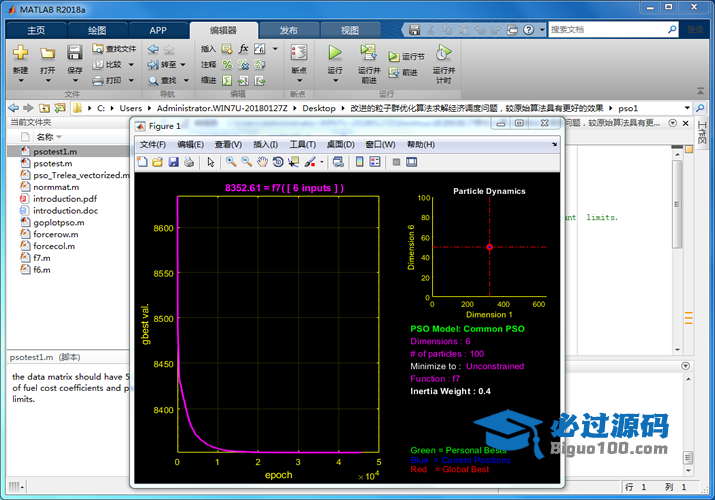
Task: Click Run and Time (运行并计时) icon
Action: 443,52
